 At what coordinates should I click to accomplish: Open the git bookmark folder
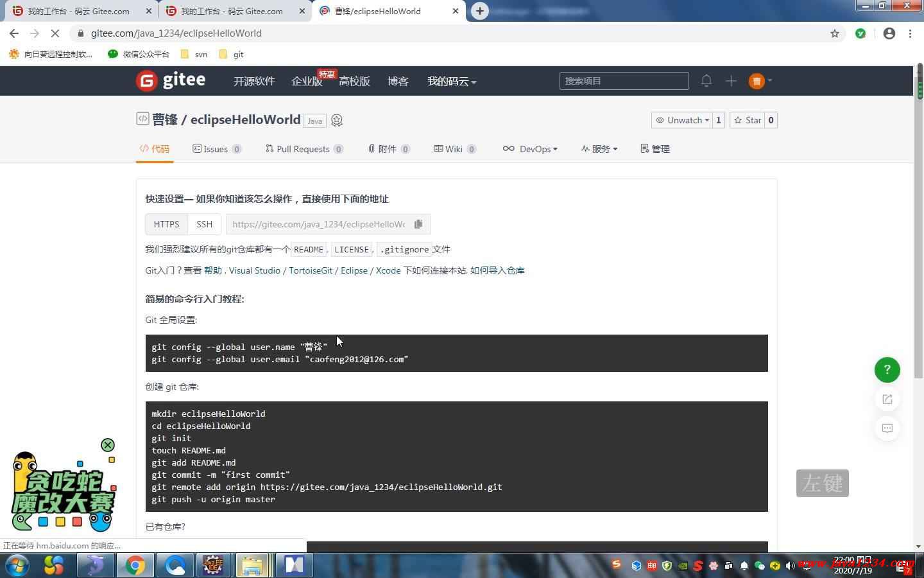click(231, 54)
